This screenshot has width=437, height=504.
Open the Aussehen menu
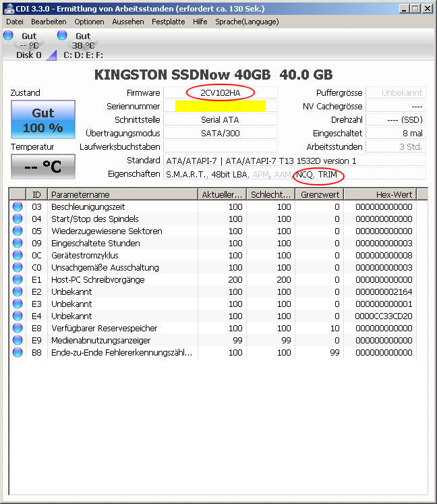click(128, 22)
